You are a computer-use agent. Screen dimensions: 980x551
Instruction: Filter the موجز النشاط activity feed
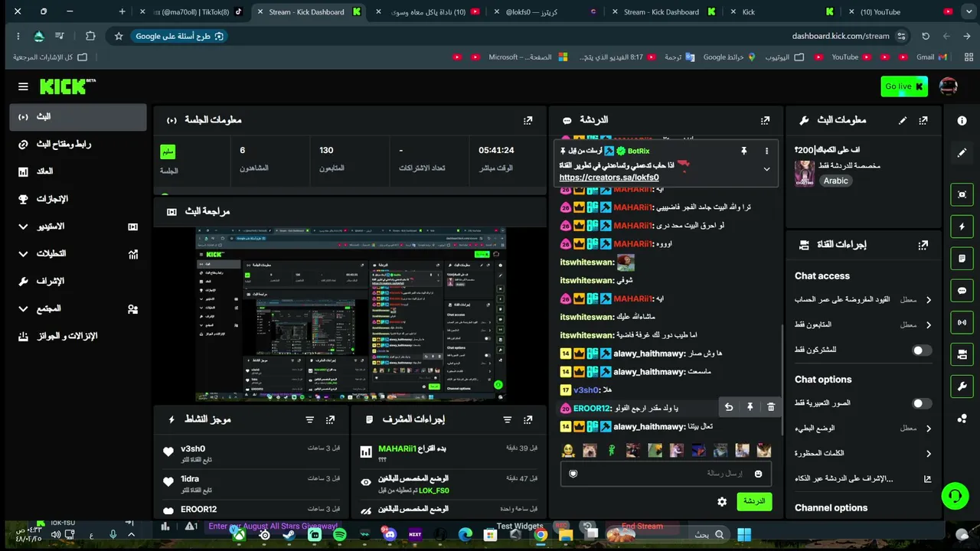(309, 419)
